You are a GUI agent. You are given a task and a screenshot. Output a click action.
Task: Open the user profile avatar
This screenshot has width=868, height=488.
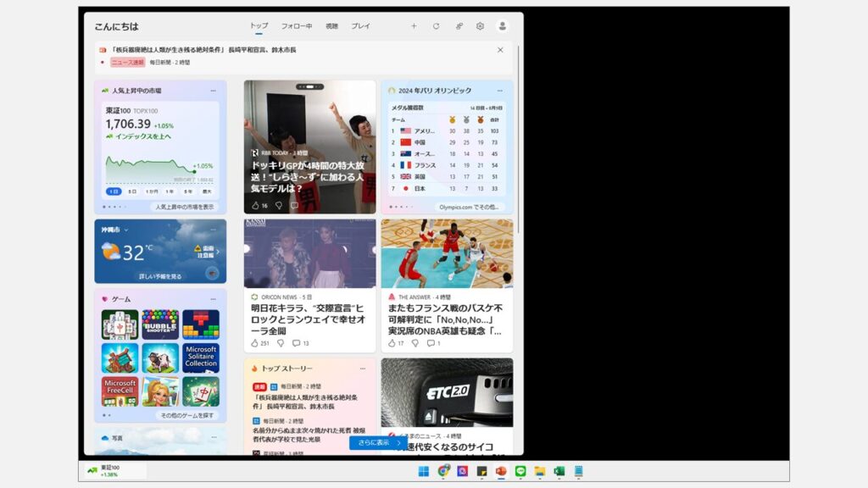click(x=503, y=26)
